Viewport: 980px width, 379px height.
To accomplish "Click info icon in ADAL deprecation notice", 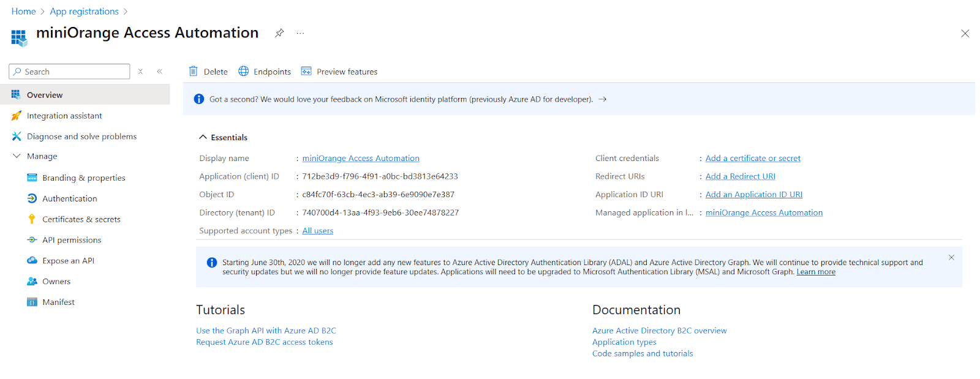I will [x=212, y=263].
